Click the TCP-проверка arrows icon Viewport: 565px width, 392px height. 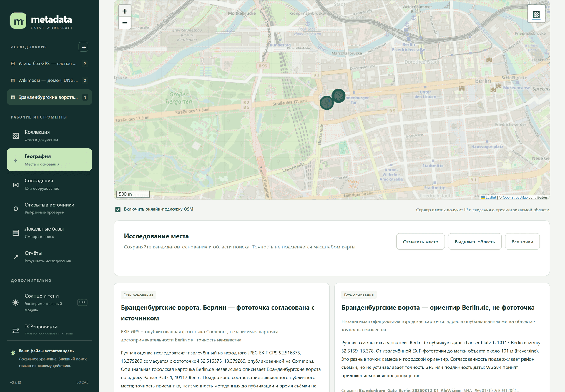16,331
